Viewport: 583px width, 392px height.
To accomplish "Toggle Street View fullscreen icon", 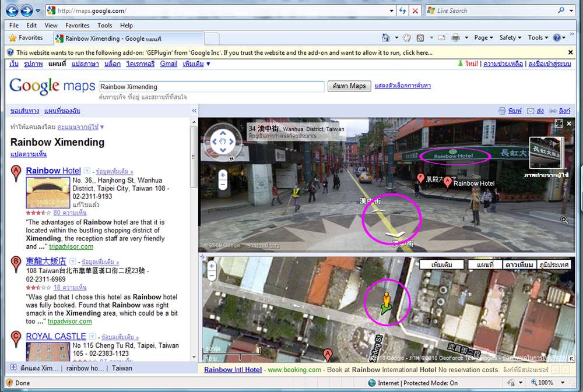I will pos(559,123).
